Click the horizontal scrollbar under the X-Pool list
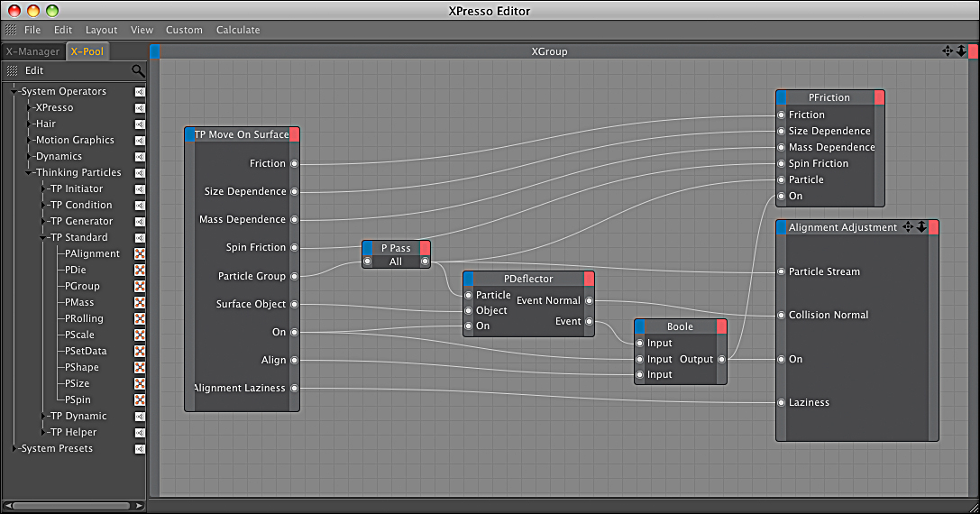The height and width of the screenshot is (514, 980). pos(72,505)
